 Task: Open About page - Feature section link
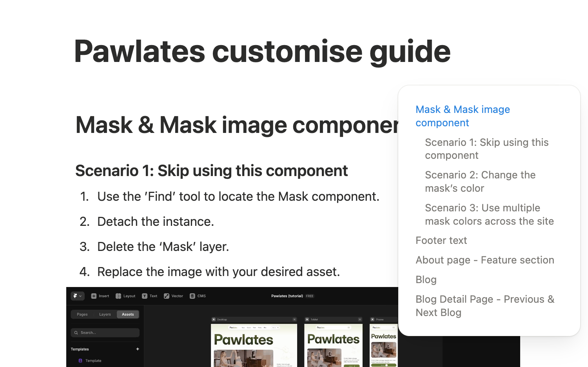pos(485,260)
